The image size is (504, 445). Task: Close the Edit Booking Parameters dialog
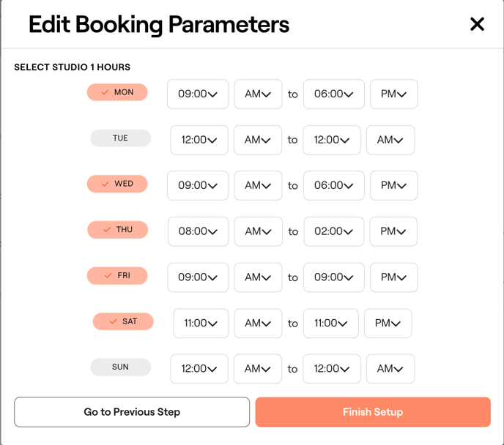click(x=477, y=24)
